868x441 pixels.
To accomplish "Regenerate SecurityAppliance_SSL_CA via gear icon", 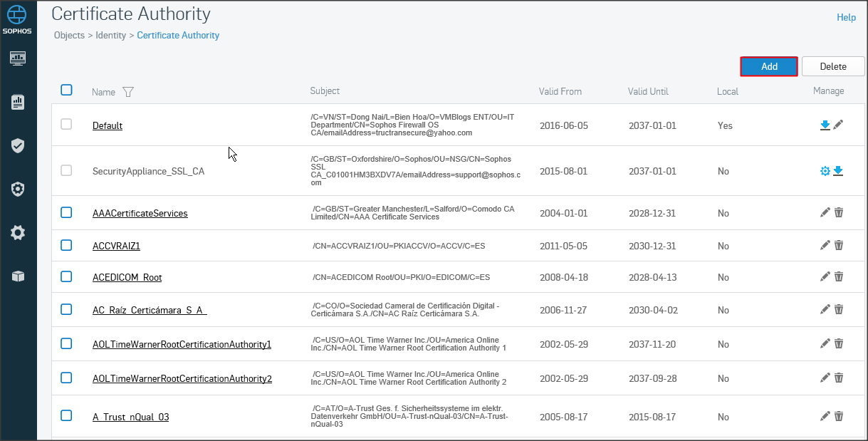I will point(825,171).
